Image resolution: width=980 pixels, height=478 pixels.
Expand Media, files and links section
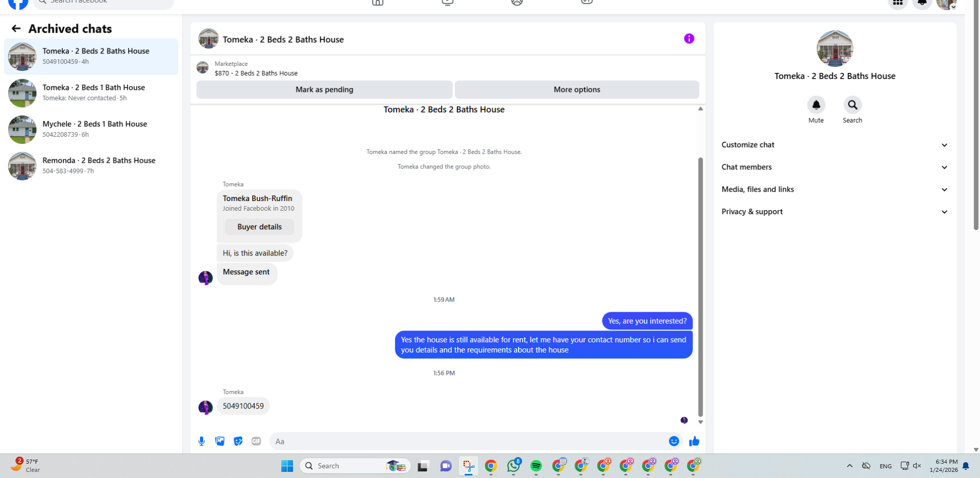coord(835,189)
